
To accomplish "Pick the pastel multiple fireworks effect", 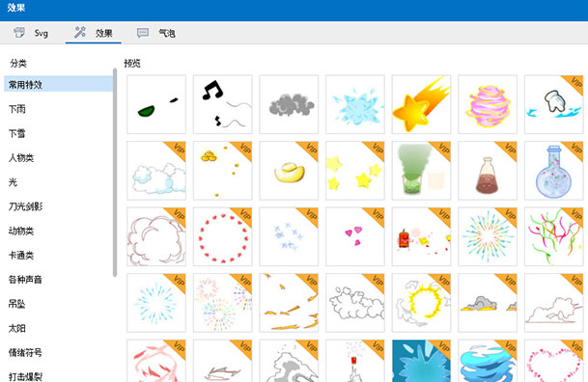I will (x=223, y=303).
